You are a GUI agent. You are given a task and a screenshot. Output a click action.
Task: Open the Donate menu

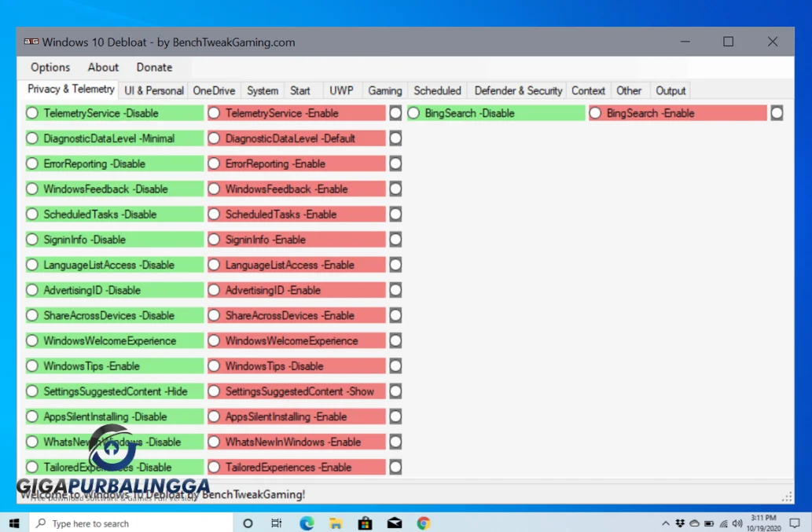154,68
